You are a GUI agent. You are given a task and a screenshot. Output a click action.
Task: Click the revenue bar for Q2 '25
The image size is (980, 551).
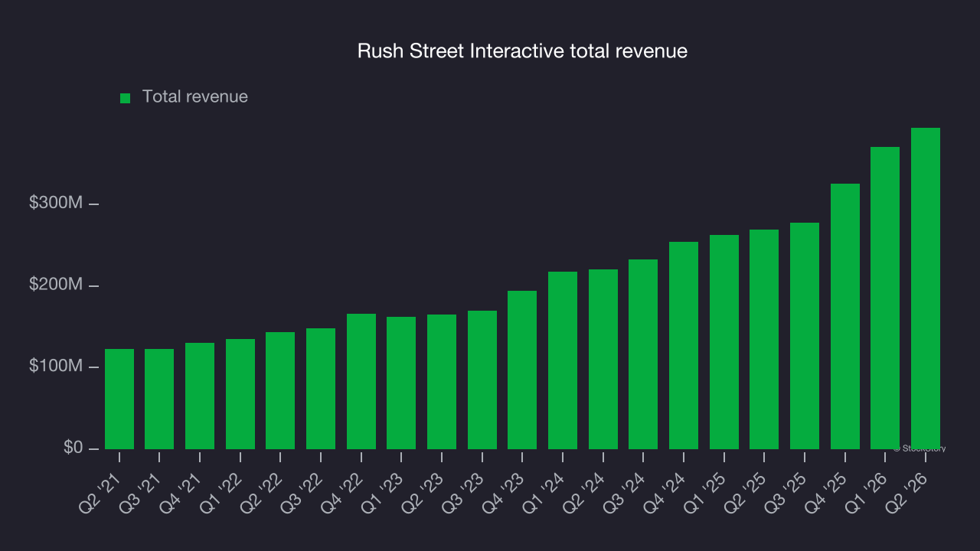(764, 340)
